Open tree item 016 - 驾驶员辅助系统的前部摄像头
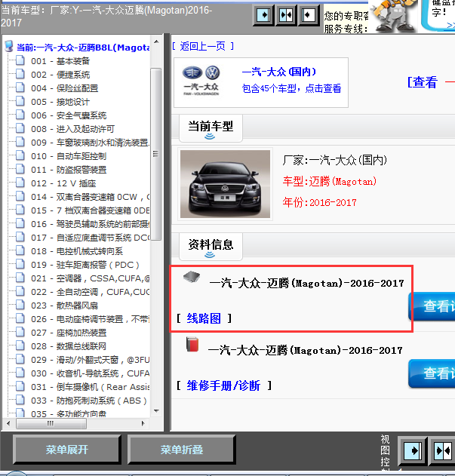 pos(91,224)
